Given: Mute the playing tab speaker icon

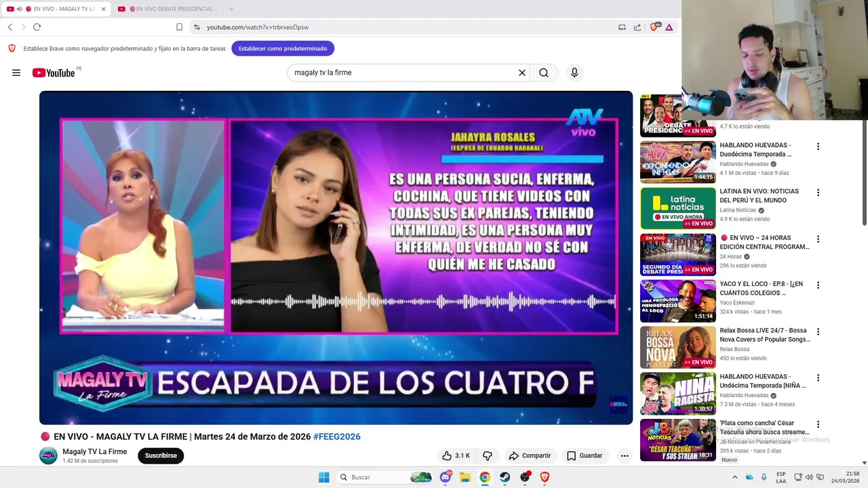Looking at the screenshot, I should pos(19,9).
